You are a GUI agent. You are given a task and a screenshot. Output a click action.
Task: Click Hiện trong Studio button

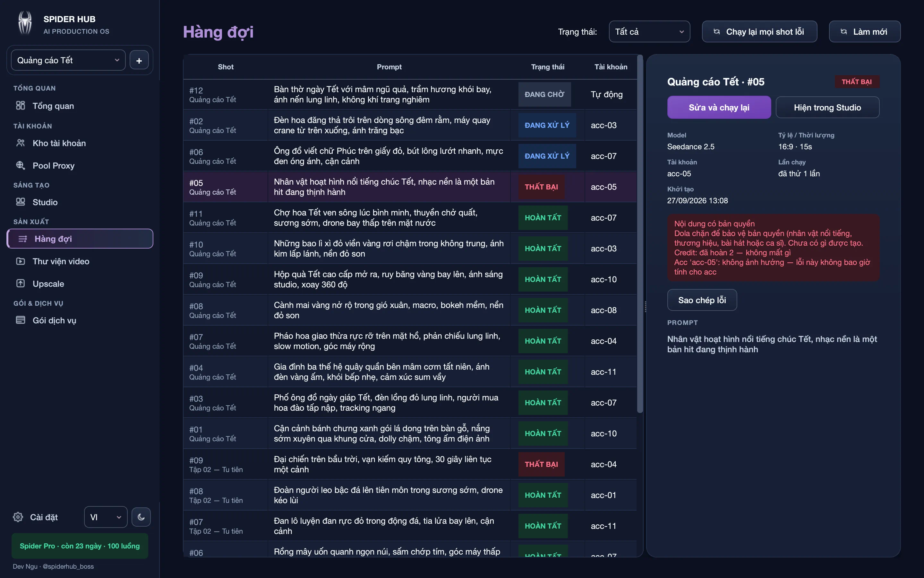coord(827,108)
